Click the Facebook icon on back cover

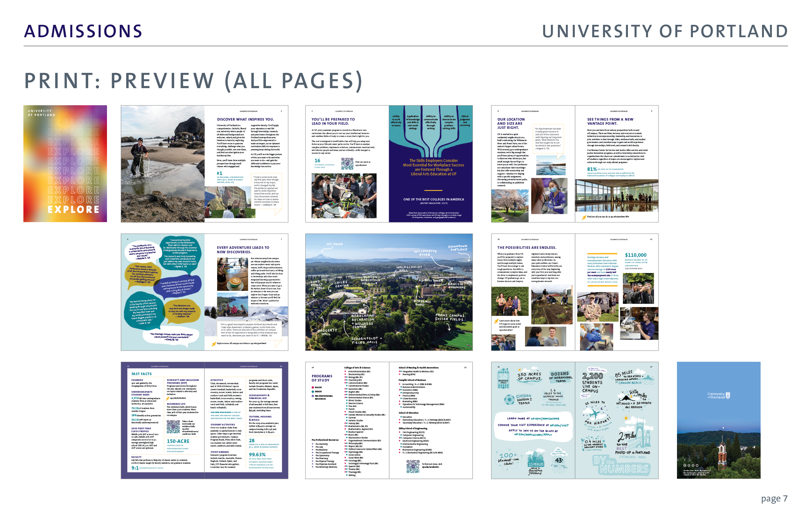(x=685, y=465)
